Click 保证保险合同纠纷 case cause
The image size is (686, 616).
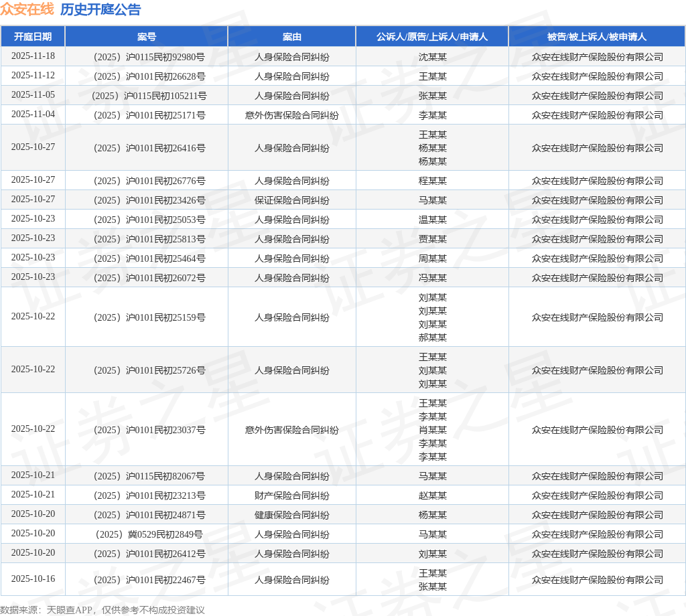(x=292, y=200)
